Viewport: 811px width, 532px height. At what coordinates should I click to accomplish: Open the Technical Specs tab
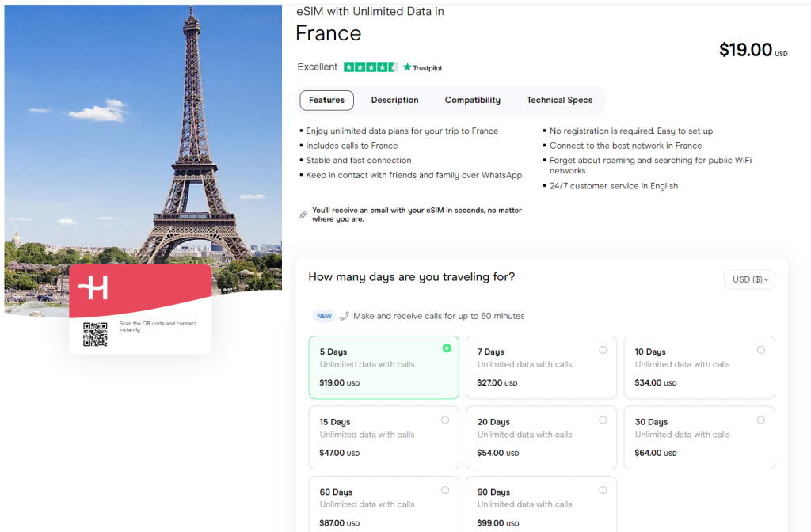(559, 100)
